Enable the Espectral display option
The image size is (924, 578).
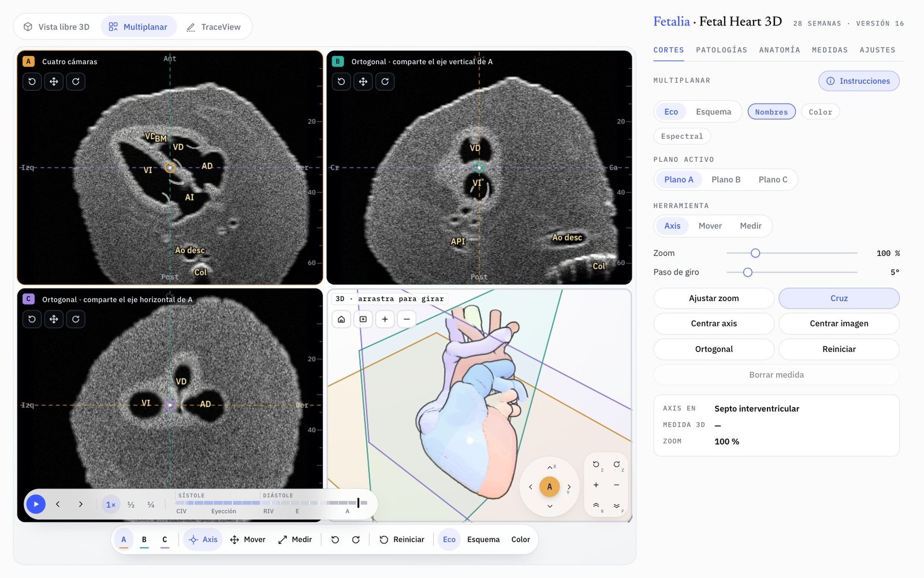(682, 136)
